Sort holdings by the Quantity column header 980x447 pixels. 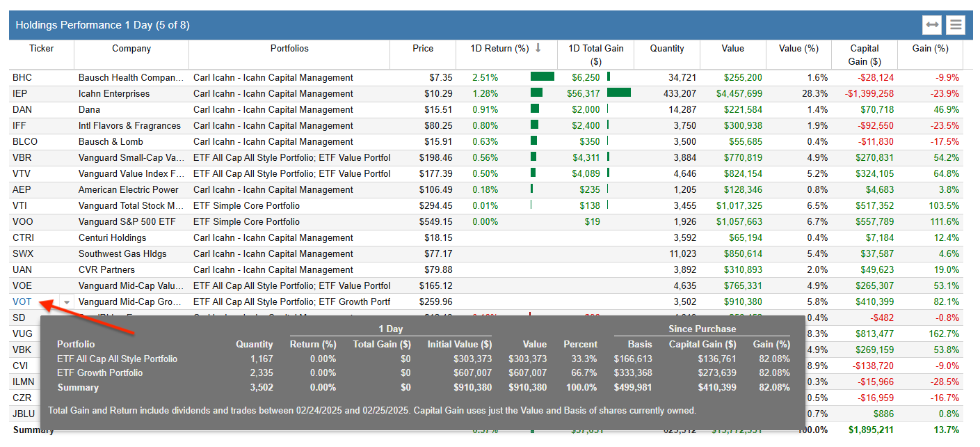click(666, 49)
